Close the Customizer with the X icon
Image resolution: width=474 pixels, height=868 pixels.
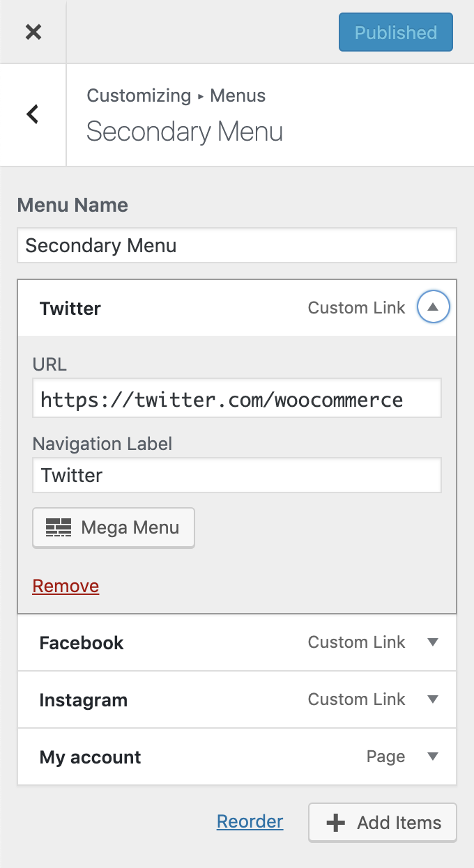pyautogui.click(x=33, y=32)
